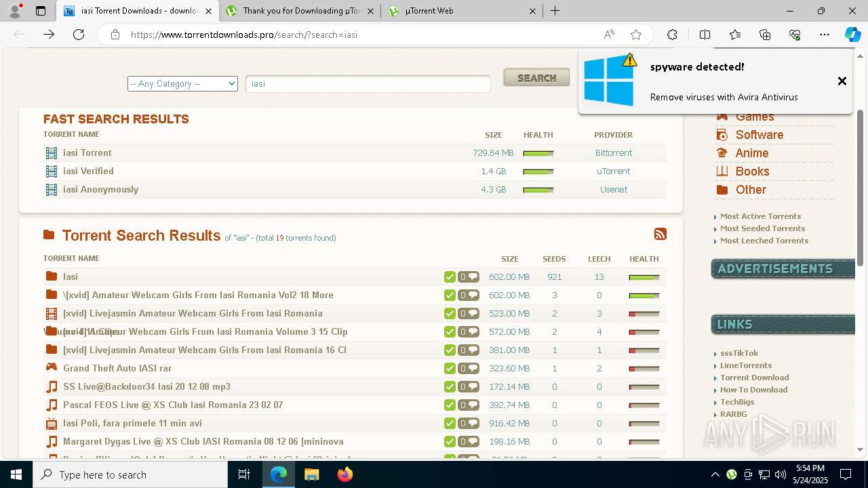
Task: Click the Windows taskbar search box
Action: point(130,474)
